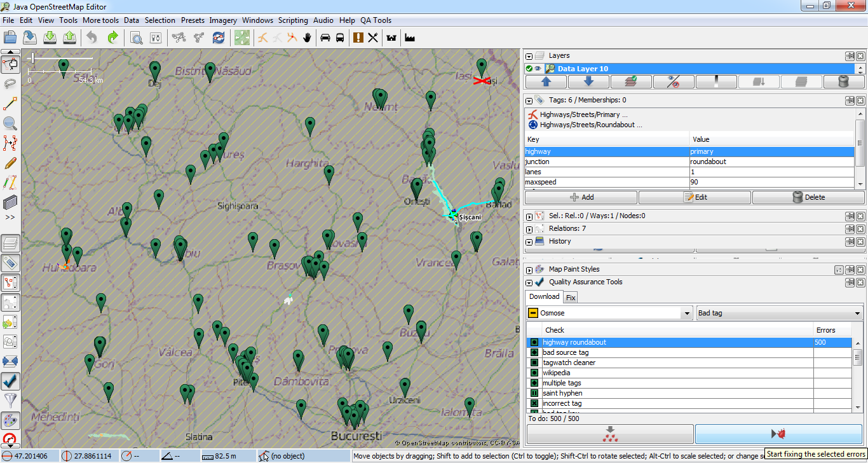Toggle the Filter funnel sidebar button
This screenshot has width=868, height=463.
tap(11, 401)
